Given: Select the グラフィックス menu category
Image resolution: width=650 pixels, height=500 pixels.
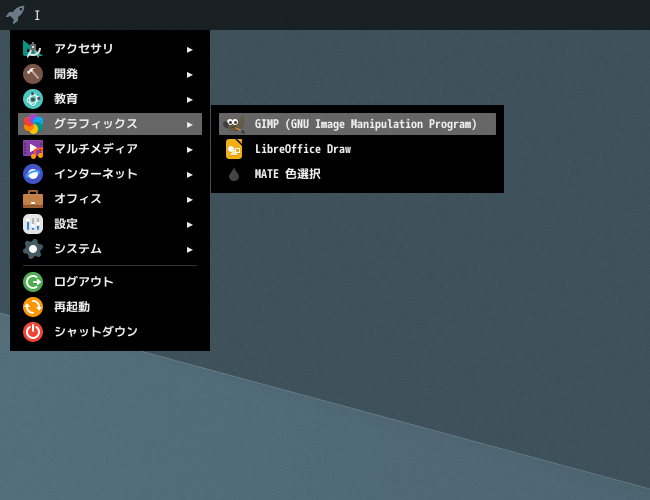Looking at the screenshot, I should click(110, 124).
